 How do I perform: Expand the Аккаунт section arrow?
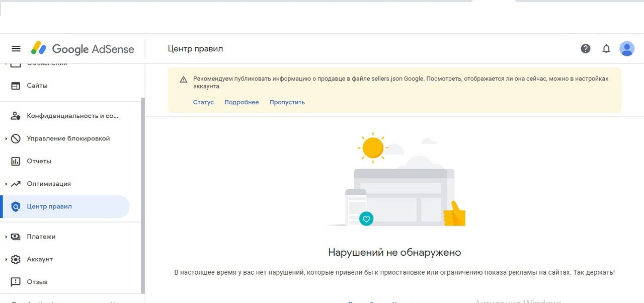[x=6, y=259]
